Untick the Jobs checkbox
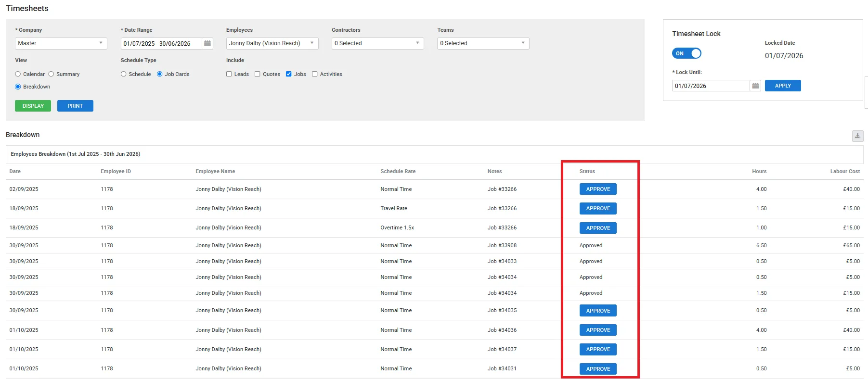Screen dimensions: 868x379 point(289,74)
